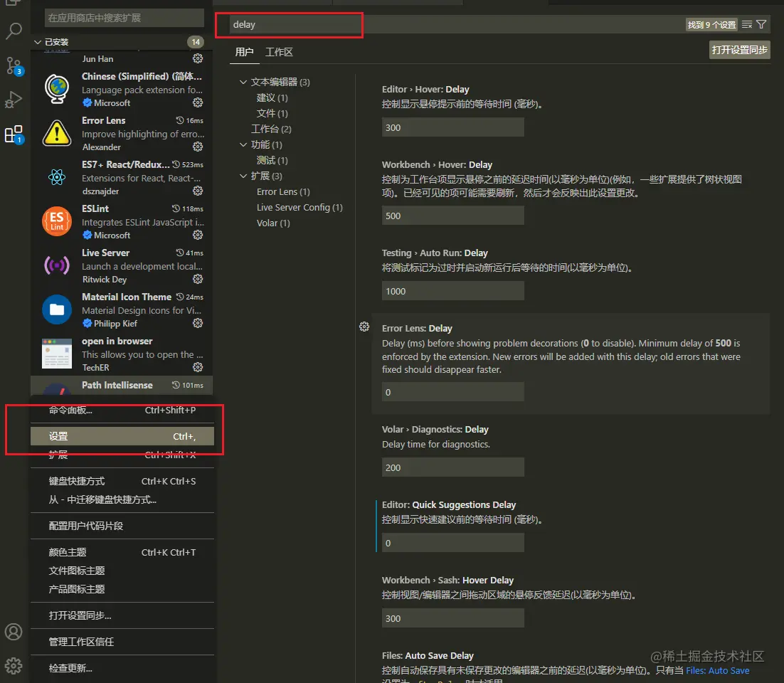Viewport: 784px width, 683px height.
Task: Open manage gear for open in browser extension
Action: click(198, 367)
